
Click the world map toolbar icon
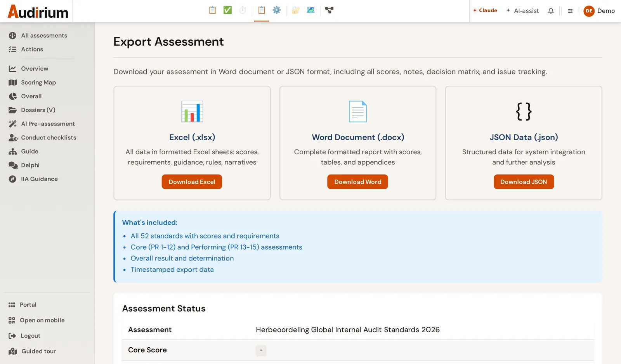coord(310,10)
